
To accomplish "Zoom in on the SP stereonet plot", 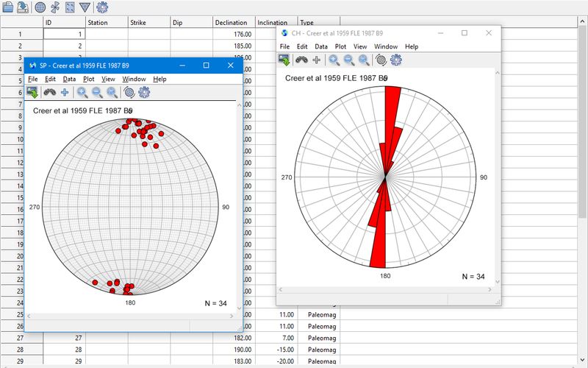I will click(x=82, y=92).
